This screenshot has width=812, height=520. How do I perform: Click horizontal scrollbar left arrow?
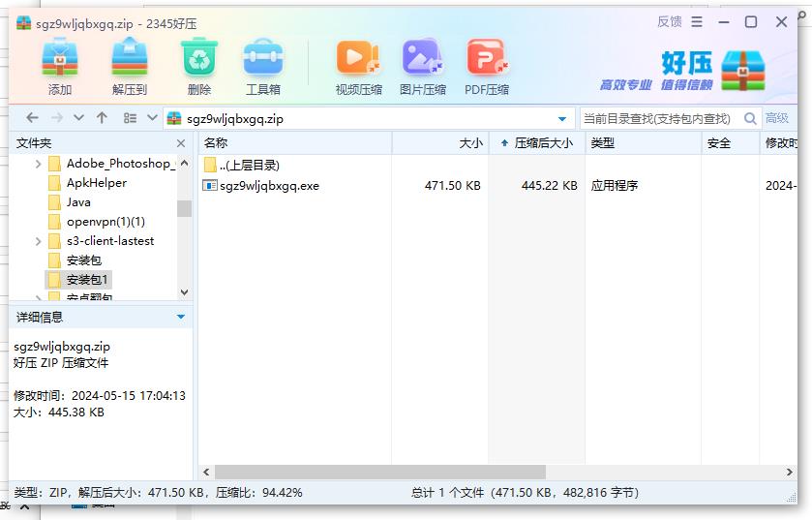coord(206,472)
